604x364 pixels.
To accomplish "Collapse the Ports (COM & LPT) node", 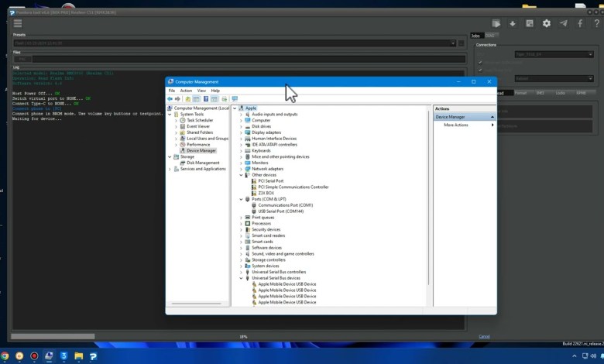I will 242,199.
